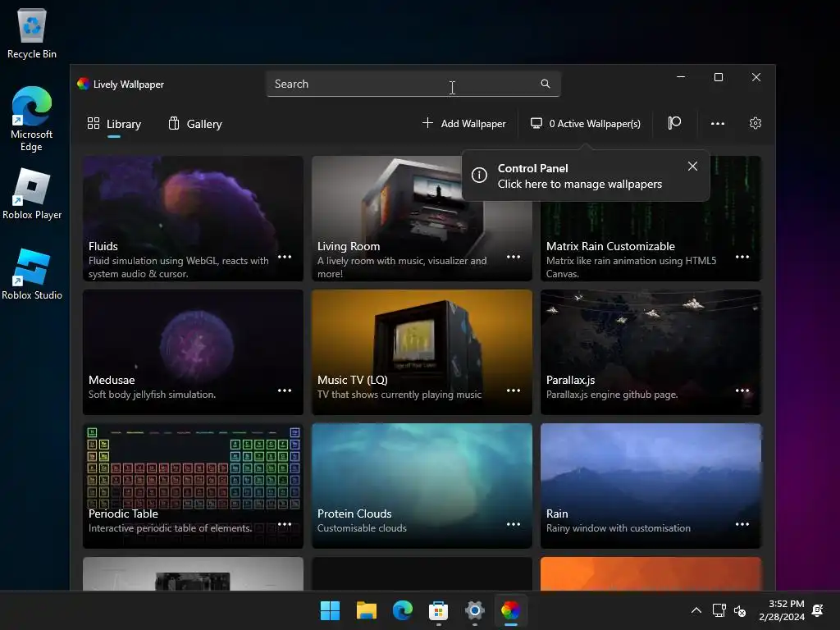Maximize the Lively Wallpaper window
Viewport: 840px width, 630px height.
[x=719, y=77]
